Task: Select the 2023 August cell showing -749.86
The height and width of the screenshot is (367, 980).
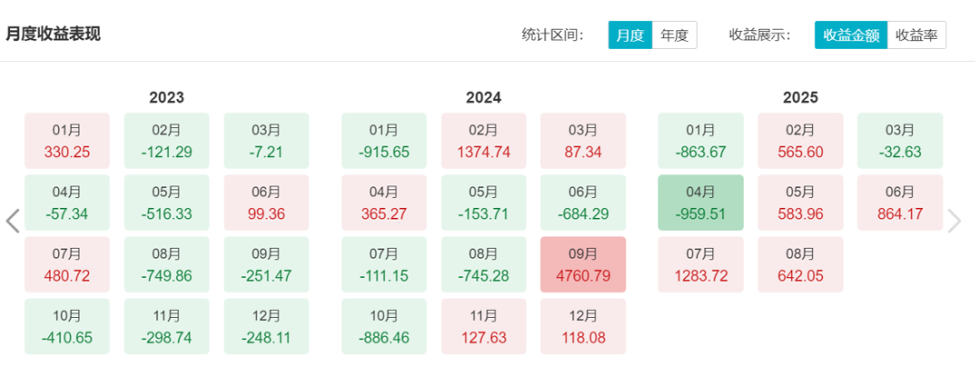Action: coord(167,264)
